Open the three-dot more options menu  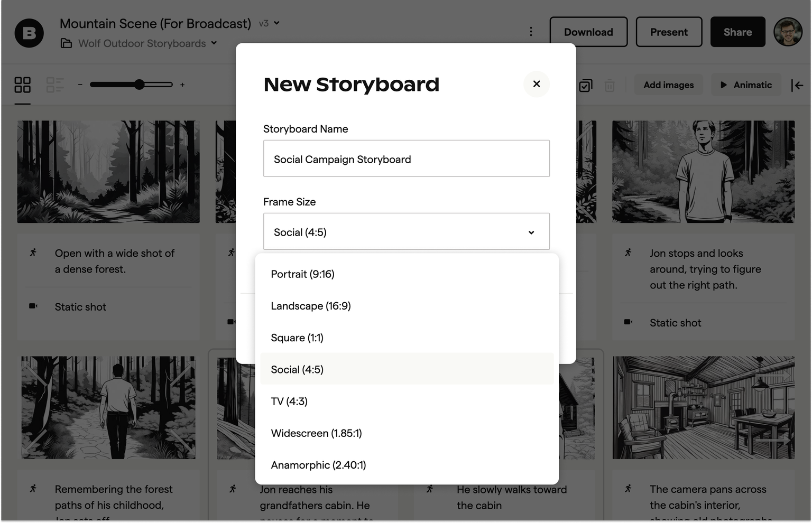(x=531, y=32)
